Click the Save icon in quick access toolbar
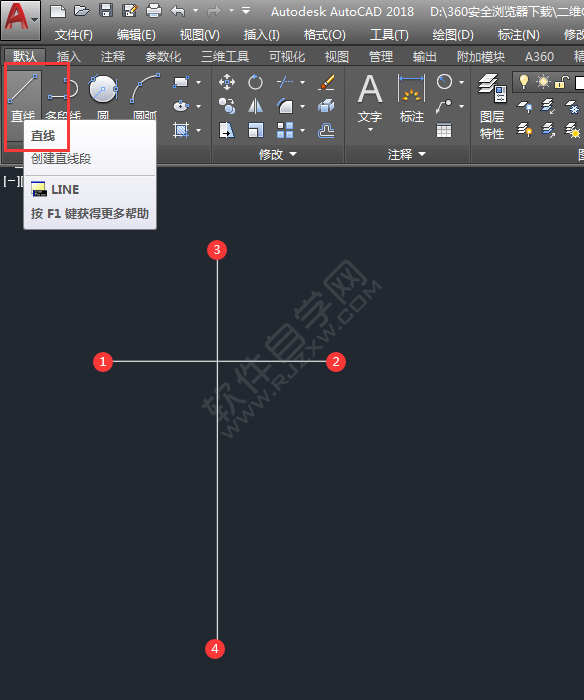Screen dimensions: 584x700 click(106, 11)
